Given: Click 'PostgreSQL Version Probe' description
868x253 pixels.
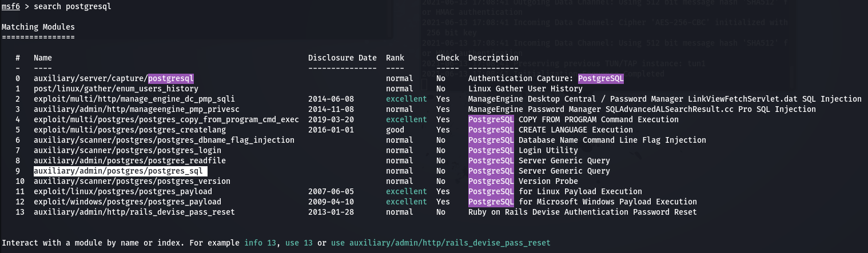Looking at the screenshot, I should pos(523,181).
